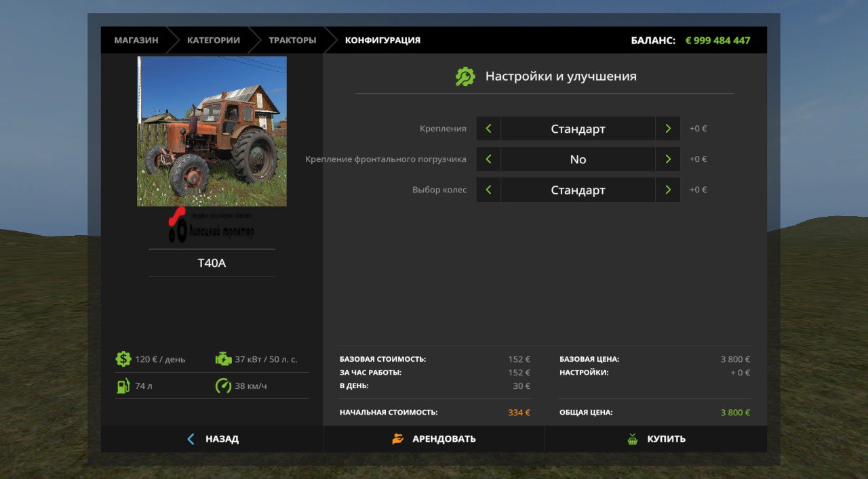Choose next wheel option in Выбор колес
The width and height of the screenshot is (868, 479).
[668, 190]
